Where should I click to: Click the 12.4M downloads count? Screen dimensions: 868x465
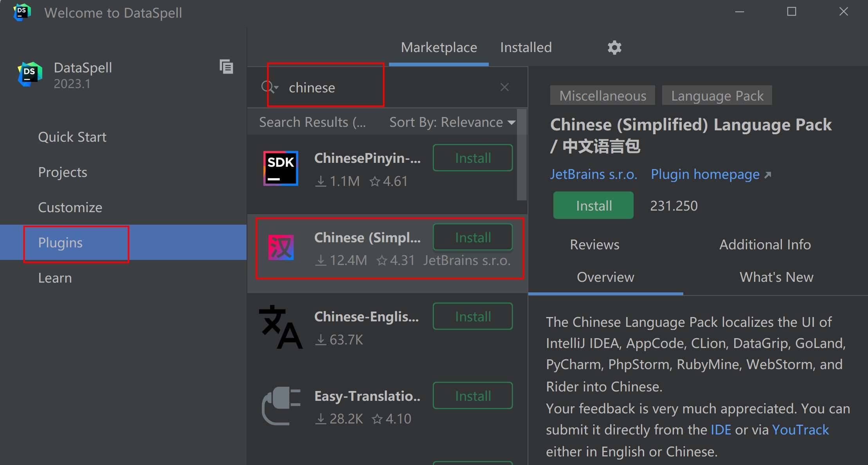coord(341,260)
